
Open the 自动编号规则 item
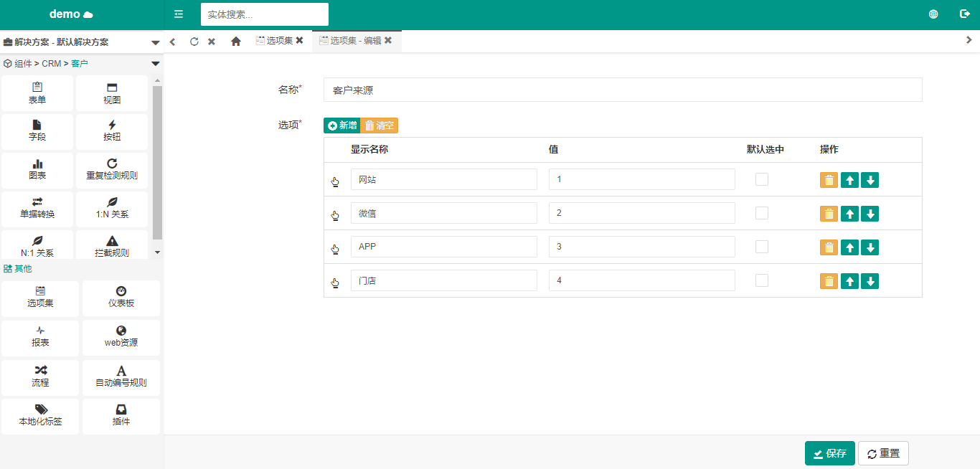pos(121,376)
